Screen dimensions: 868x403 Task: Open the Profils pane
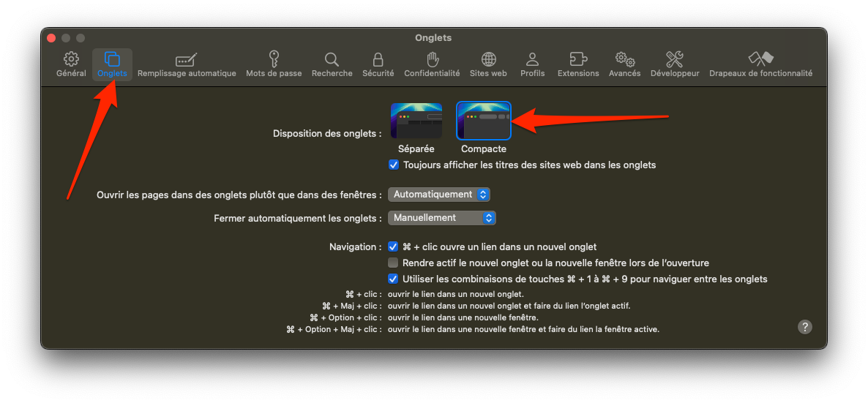(x=533, y=64)
